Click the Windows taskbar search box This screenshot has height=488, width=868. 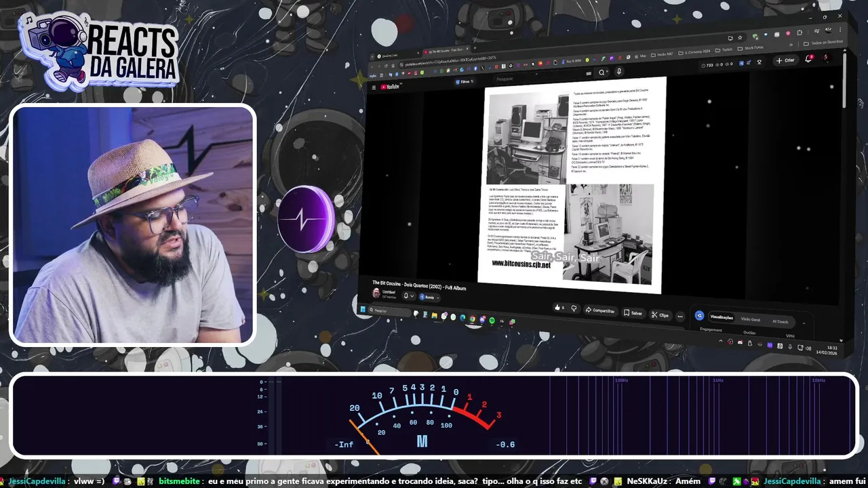click(389, 311)
